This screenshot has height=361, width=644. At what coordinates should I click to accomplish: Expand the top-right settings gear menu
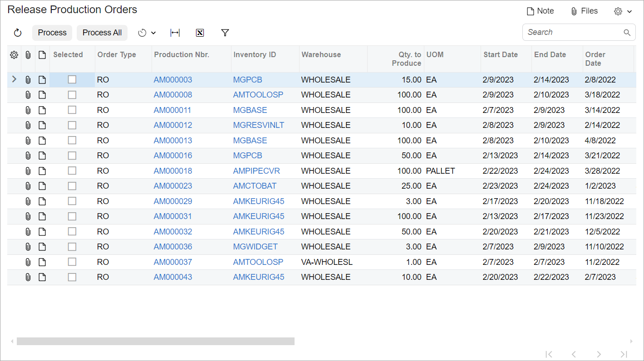pyautogui.click(x=623, y=11)
